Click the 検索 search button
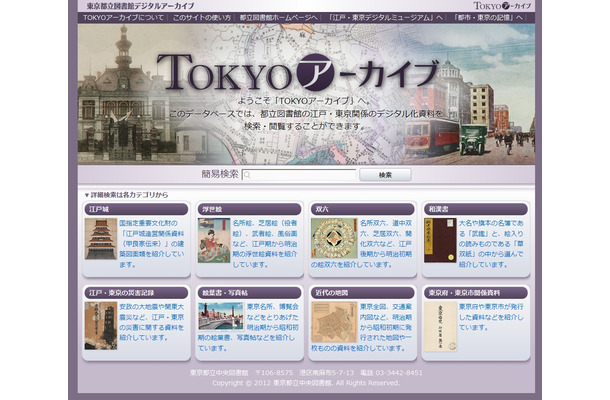This screenshot has height=400, width=610. pos(385,175)
